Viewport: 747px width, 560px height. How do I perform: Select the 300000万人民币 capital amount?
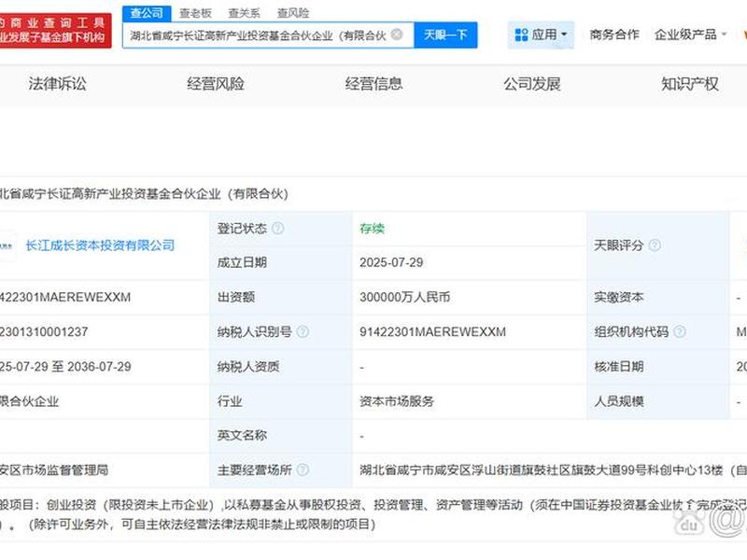point(405,297)
